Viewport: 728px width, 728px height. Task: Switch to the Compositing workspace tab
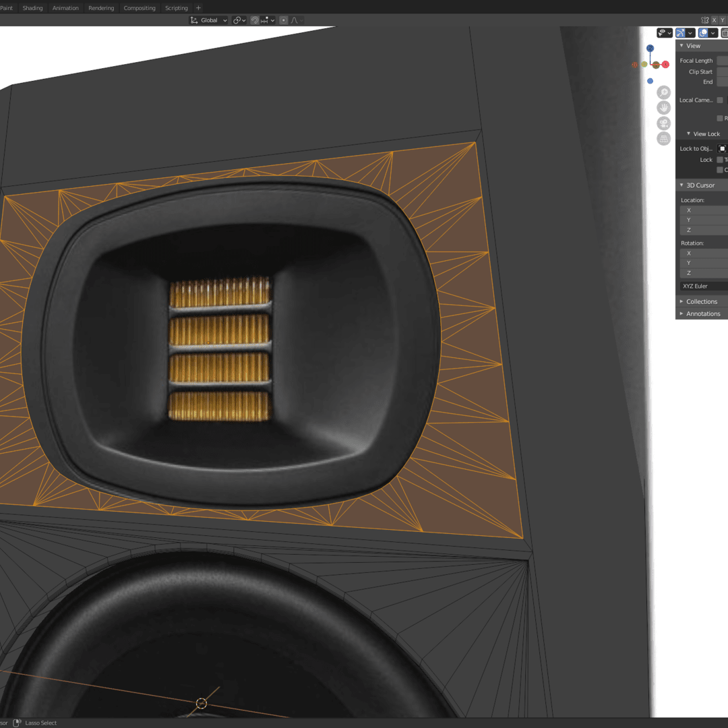click(x=140, y=8)
